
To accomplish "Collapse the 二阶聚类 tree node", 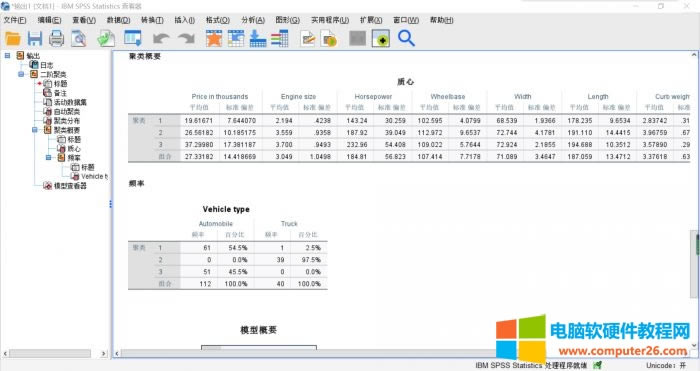I will [x=21, y=74].
